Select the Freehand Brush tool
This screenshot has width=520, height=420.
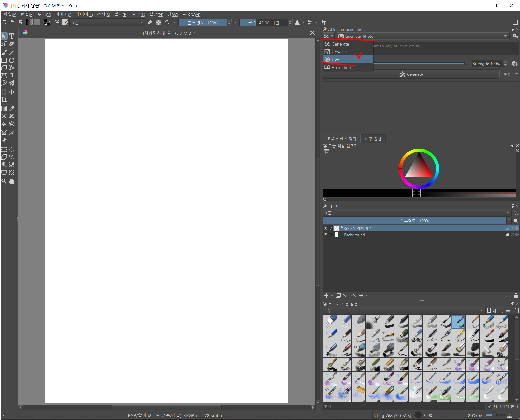[x=4, y=52]
